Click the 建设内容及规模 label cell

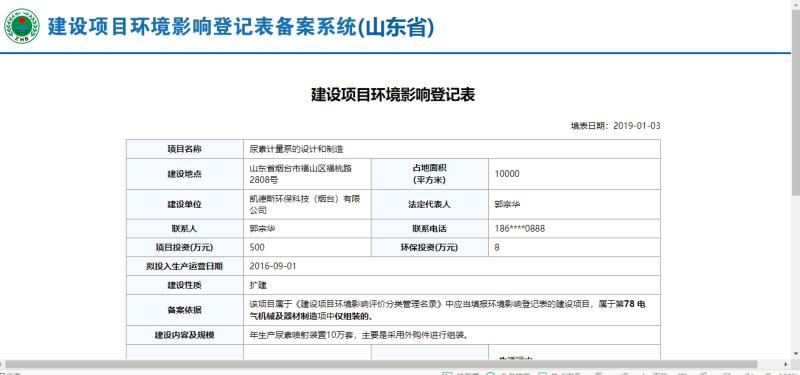[x=185, y=335]
